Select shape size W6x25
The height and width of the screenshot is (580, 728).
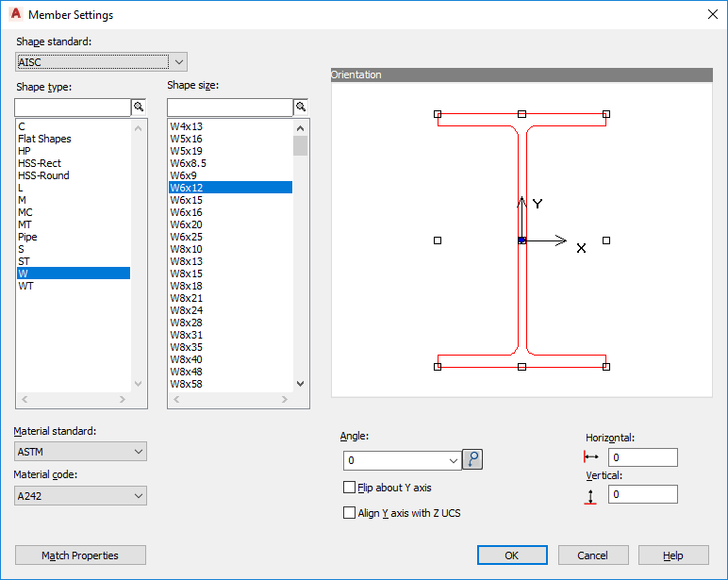pyautogui.click(x=231, y=237)
